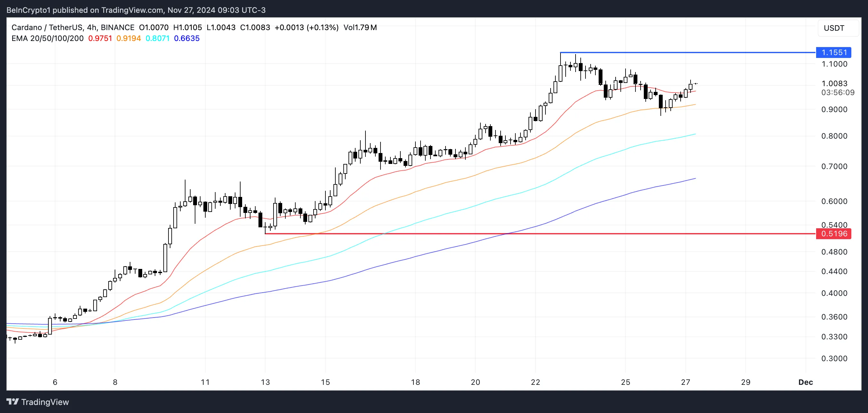
Task: Click the EMA 20/50/100/200 indicator label
Action: [x=47, y=38]
